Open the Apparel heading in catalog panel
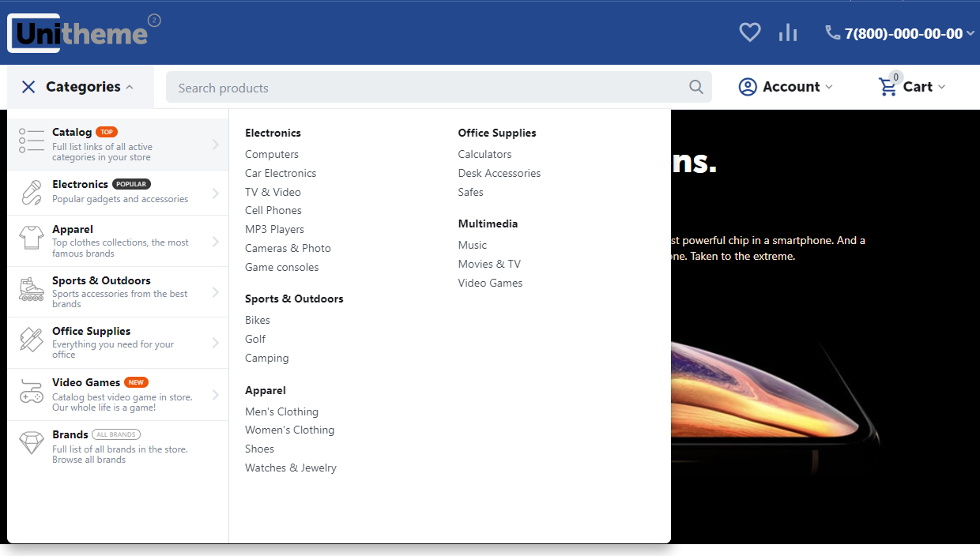Screen dimensions: 980x556 pyautogui.click(x=266, y=390)
